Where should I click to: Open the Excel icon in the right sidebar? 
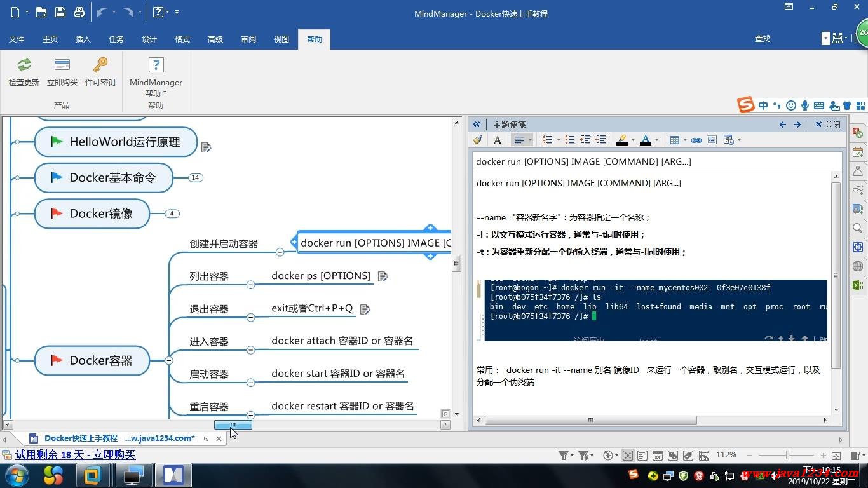click(858, 285)
